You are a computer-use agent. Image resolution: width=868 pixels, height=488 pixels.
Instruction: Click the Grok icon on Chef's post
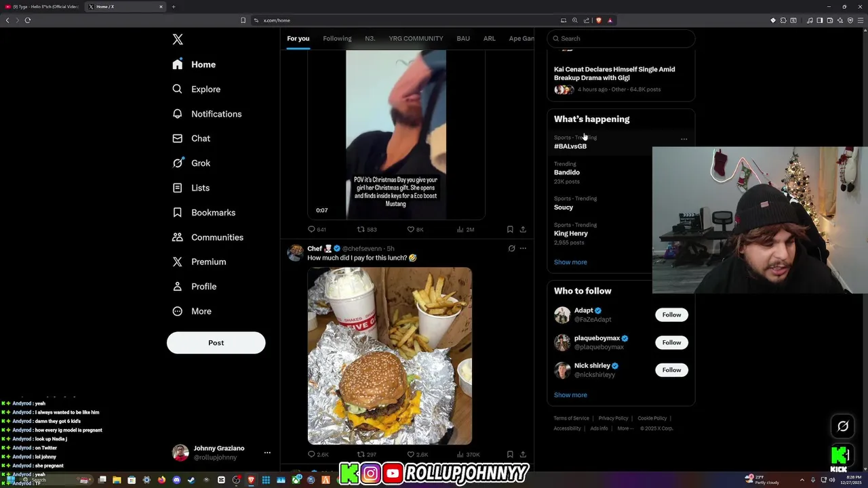pos(511,248)
